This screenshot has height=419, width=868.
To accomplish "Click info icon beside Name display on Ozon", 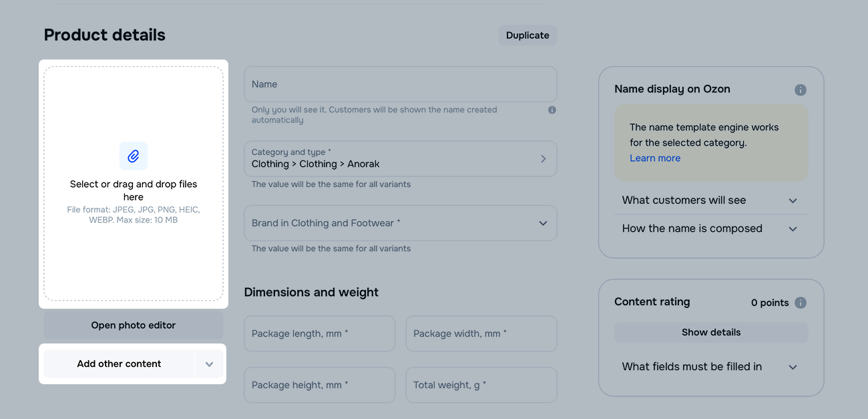I will tap(800, 90).
